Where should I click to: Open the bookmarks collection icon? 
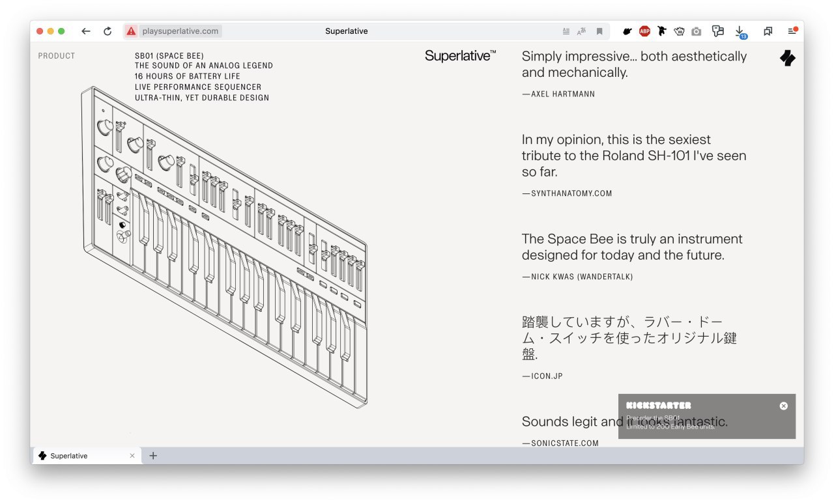tap(768, 31)
